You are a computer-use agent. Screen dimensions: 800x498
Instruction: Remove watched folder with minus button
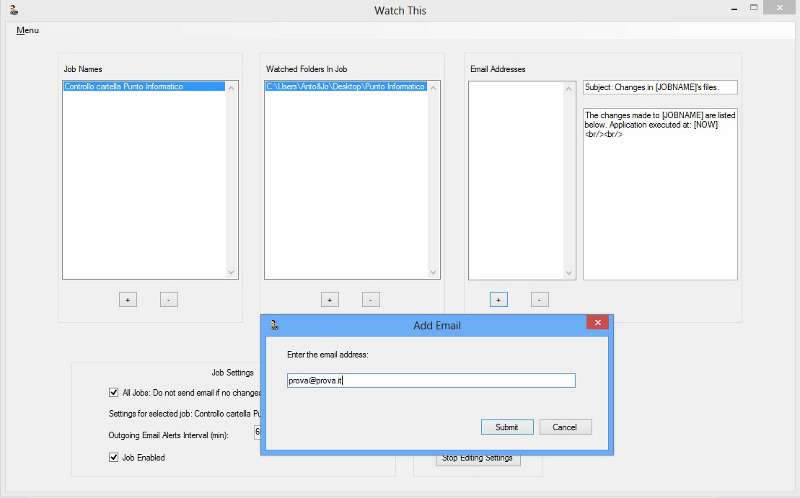tap(371, 300)
